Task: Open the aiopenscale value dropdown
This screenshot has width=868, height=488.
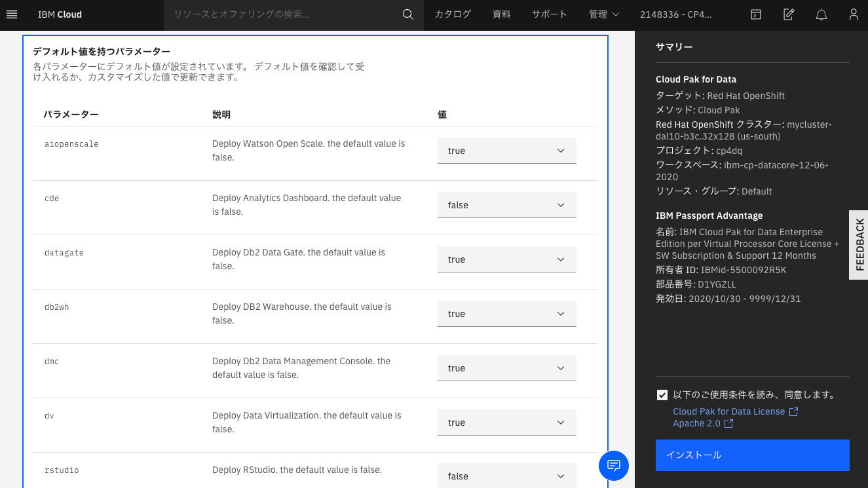Action: click(x=507, y=151)
